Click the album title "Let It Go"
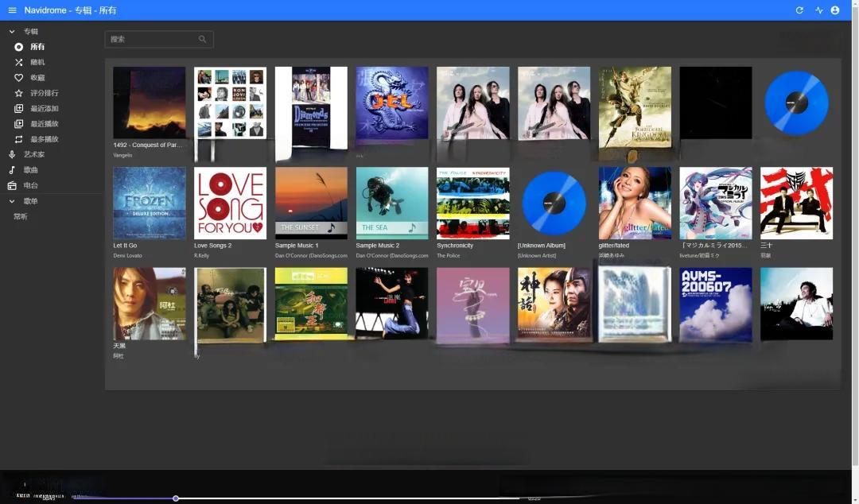The image size is (859, 504). click(125, 246)
